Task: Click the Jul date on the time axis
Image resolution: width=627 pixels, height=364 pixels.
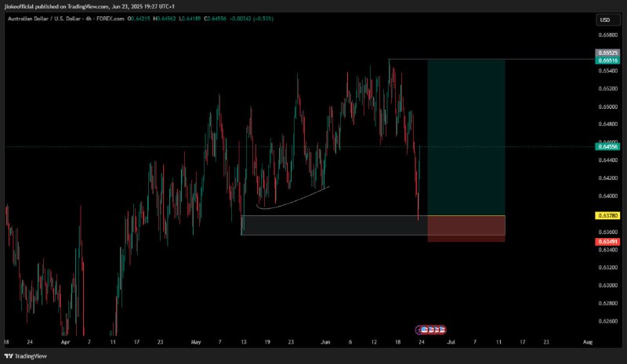Action: (x=451, y=342)
